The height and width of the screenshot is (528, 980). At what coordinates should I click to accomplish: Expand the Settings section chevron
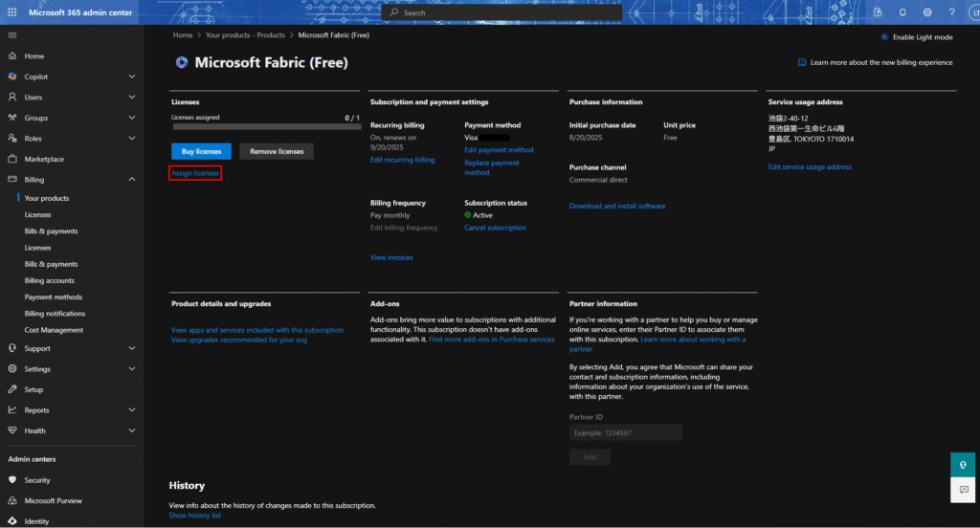pyautogui.click(x=132, y=369)
